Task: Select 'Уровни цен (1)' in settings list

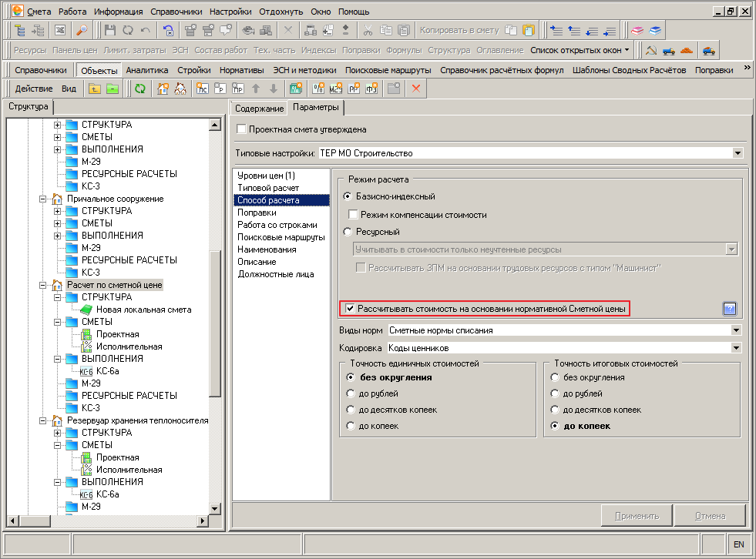Action: tap(266, 176)
